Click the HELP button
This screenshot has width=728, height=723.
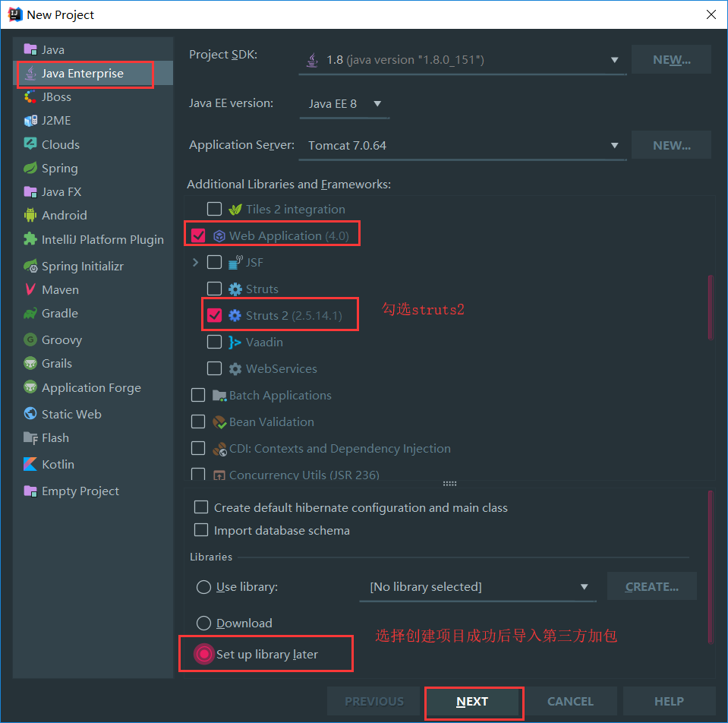tap(669, 701)
